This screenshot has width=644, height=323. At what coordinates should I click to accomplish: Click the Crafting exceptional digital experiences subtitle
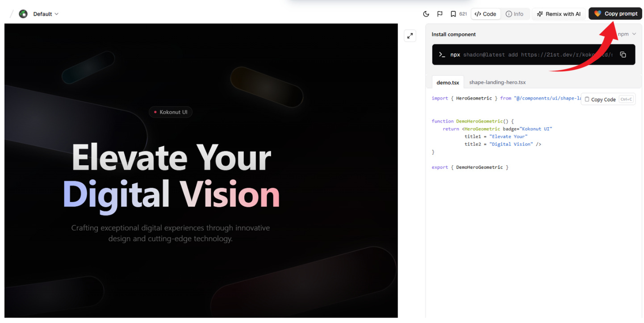[x=171, y=233]
